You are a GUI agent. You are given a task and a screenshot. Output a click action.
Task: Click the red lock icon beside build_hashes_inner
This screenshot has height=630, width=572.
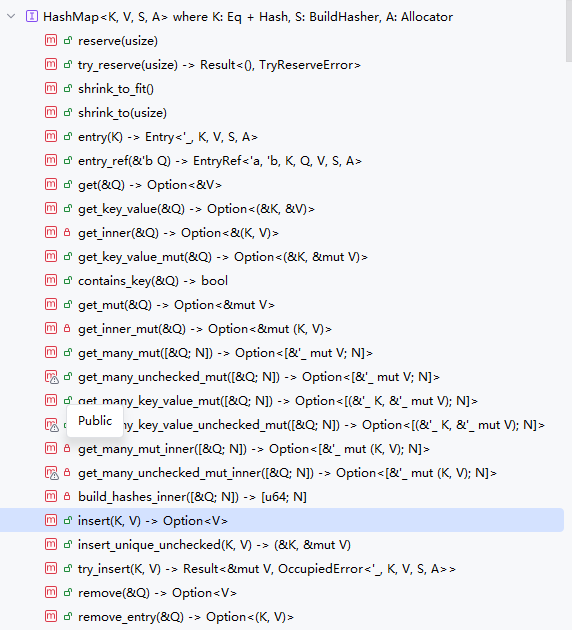(x=67, y=497)
